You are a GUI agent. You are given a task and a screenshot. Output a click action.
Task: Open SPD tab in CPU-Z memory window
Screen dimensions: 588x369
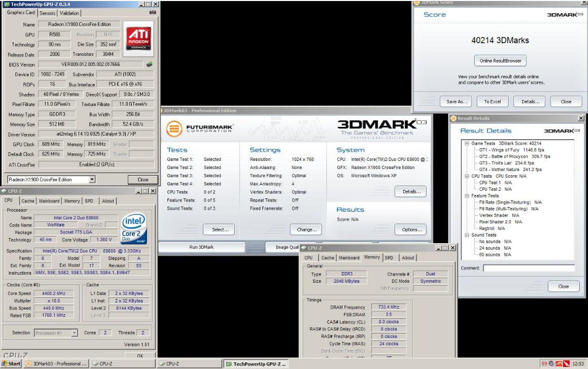[389, 258]
